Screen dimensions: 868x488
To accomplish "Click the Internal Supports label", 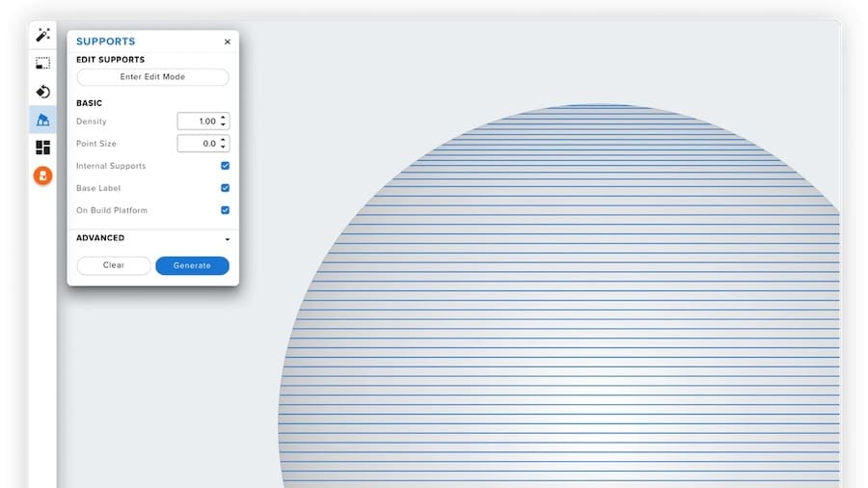I will tap(111, 166).
